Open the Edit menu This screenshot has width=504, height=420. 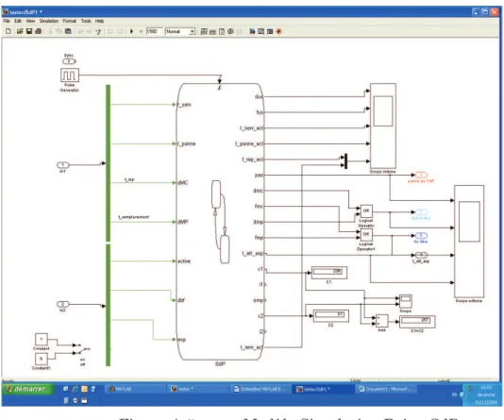18,21
